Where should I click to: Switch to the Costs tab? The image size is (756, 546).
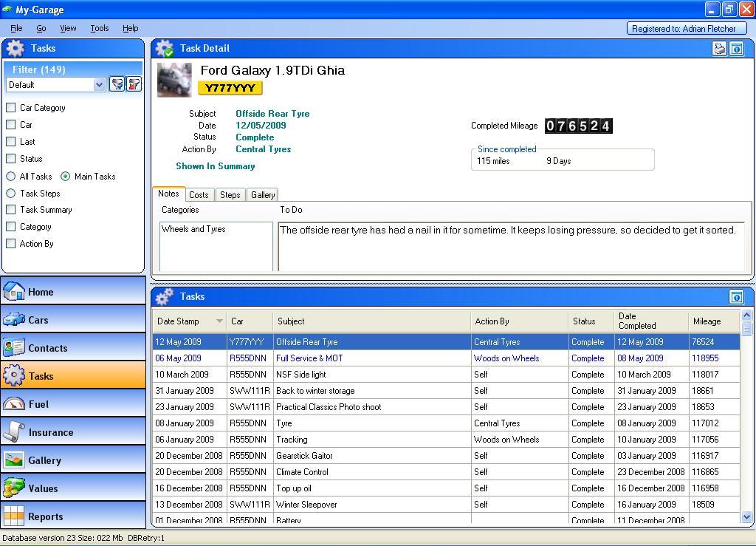click(x=199, y=195)
